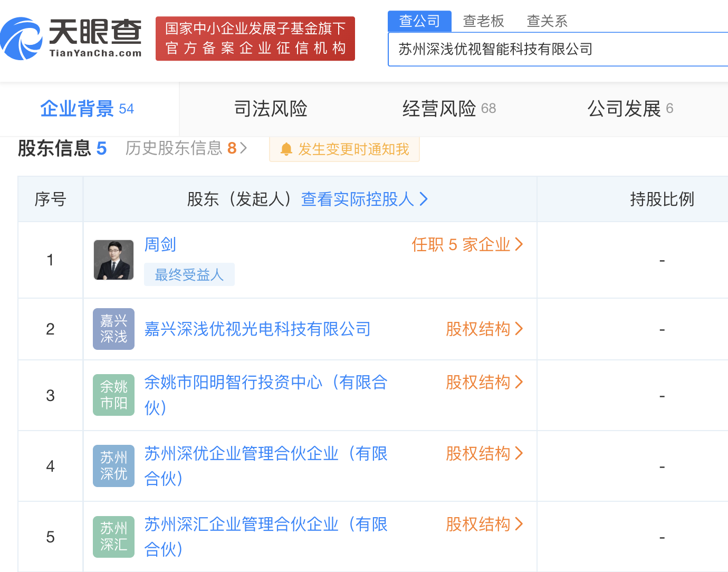This screenshot has width=728, height=572.
Task: Click the 苏州深汇 logo badge
Action: tap(113, 537)
